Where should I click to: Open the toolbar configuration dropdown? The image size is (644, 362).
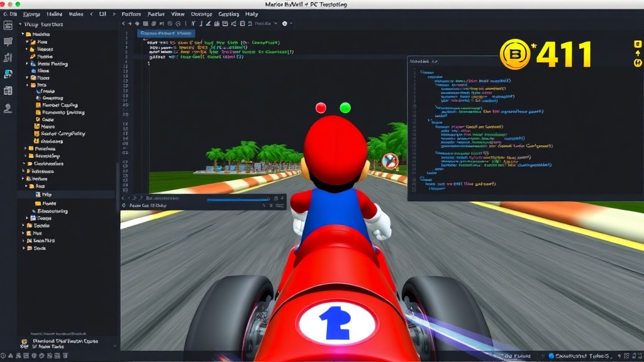click(x=266, y=24)
